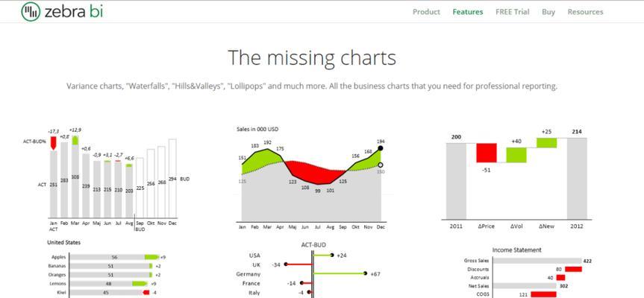Open the FREE Trial link
The image size is (644, 298).
coord(512,12)
